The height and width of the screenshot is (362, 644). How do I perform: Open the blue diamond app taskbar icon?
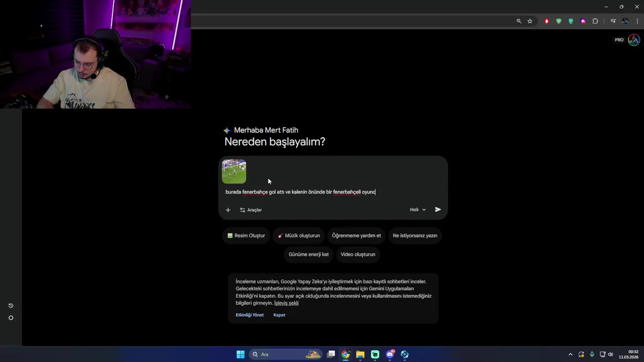tap(405, 354)
